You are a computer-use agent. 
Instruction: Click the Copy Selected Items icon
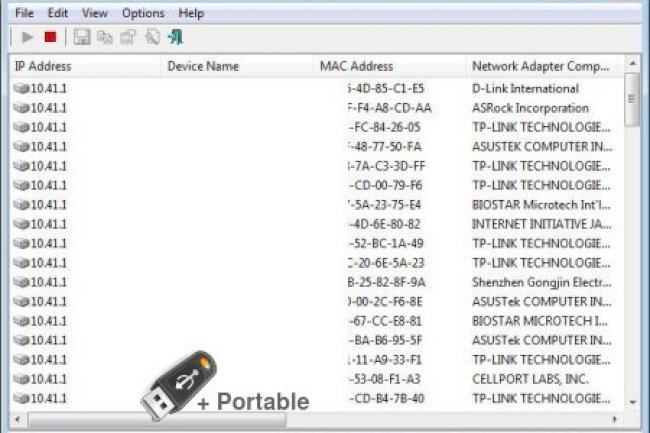coord(105,37)
